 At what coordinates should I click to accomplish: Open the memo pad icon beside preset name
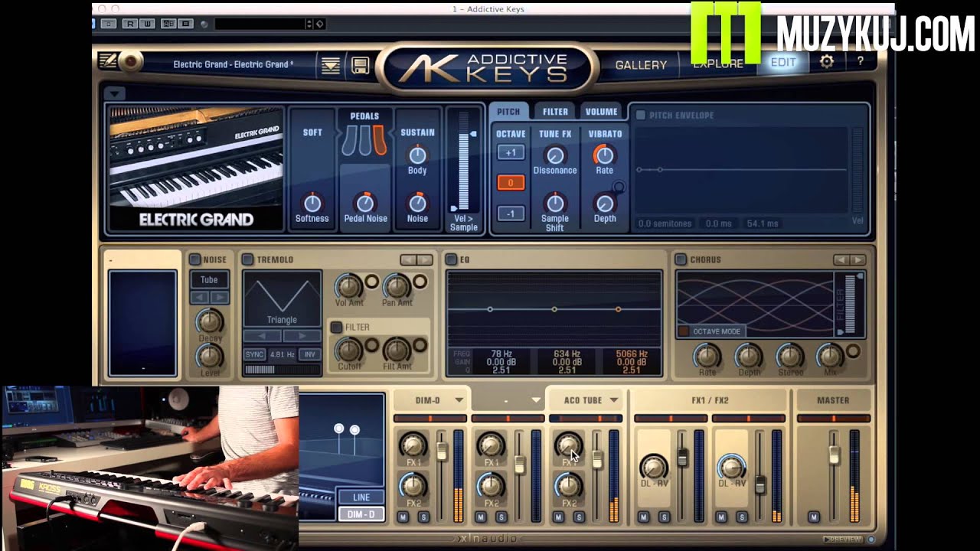tap(108, 61)
